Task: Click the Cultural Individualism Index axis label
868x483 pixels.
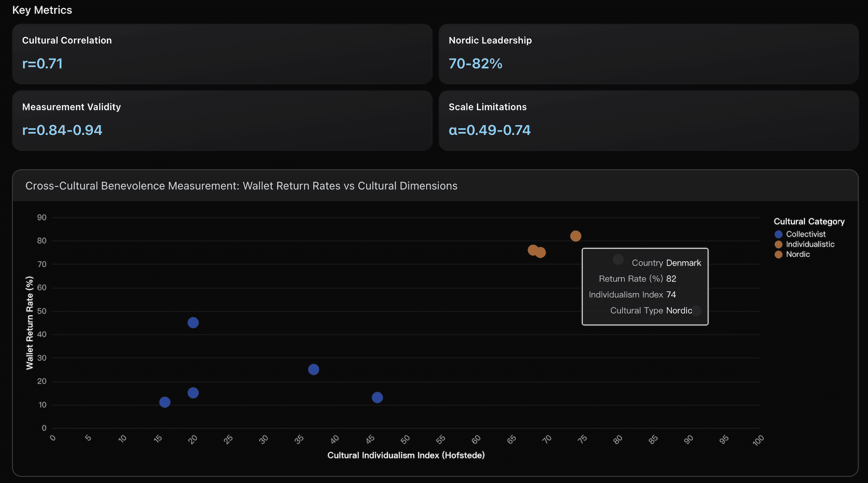Action: click(x=405, y=455)
